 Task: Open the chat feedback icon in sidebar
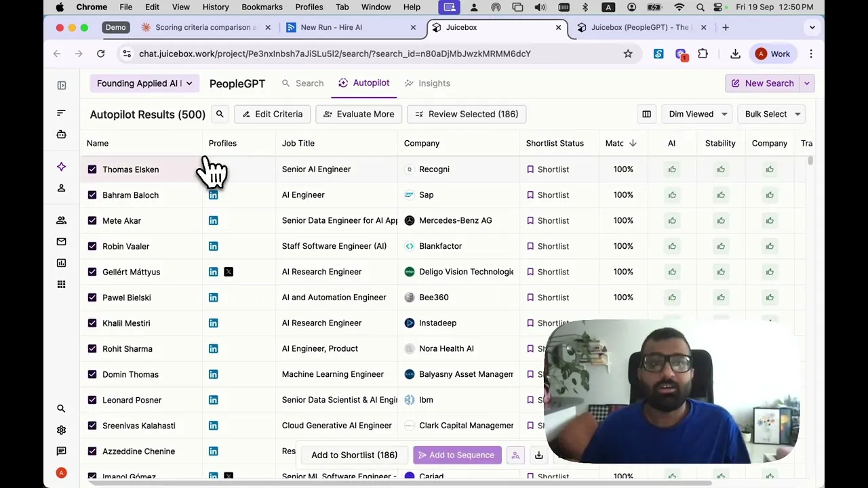pyautogui.click(x=62, y=451)
